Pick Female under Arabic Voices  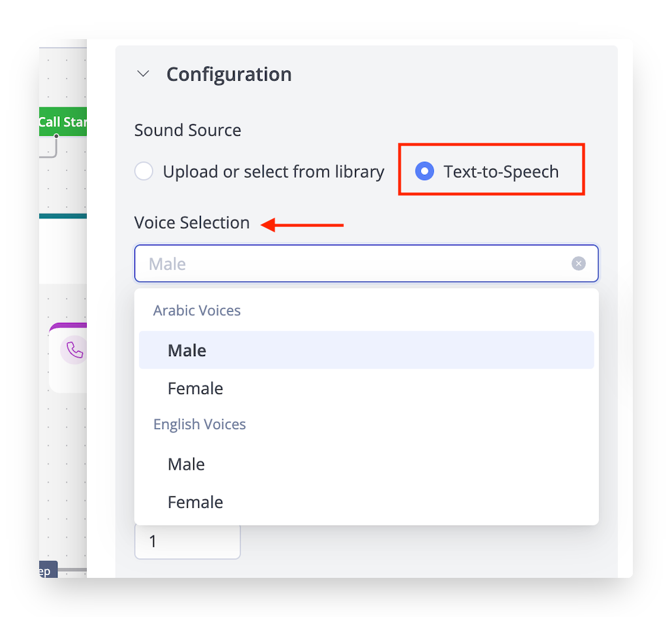(x=195, y=388)
